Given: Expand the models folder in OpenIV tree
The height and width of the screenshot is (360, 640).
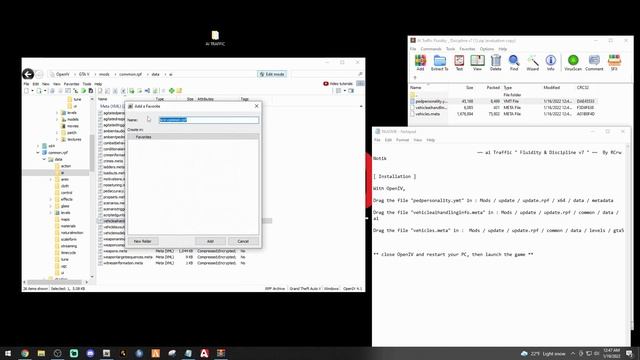Looking at the screenshot, I should 57,119.
